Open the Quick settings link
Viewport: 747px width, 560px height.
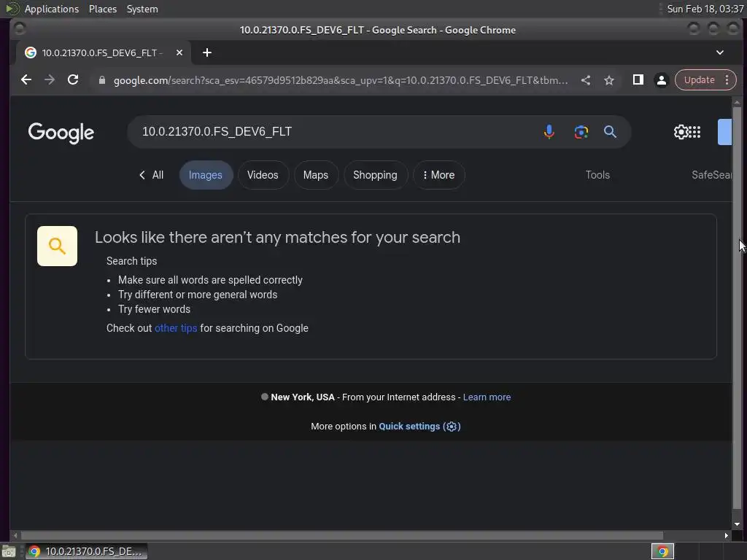(x=419, y=427)
